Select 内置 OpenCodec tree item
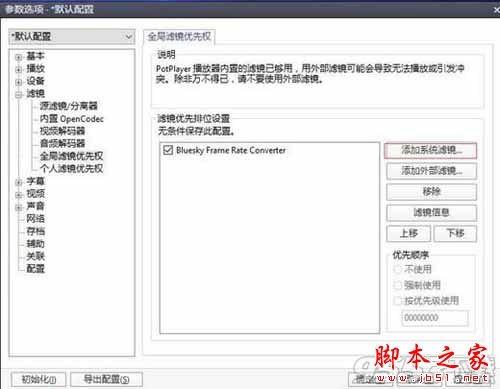 point(72,119)
